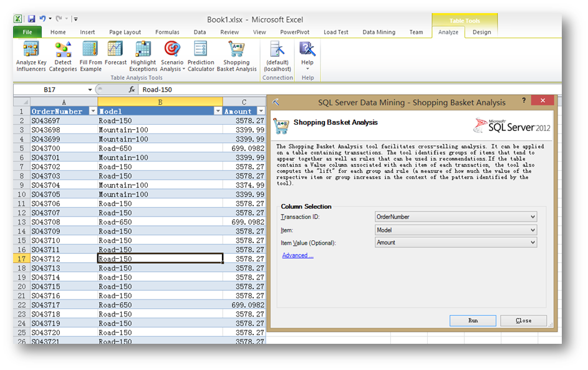Open the Page Layout tab
The image size is (588, 370).
tap(125, 32)
